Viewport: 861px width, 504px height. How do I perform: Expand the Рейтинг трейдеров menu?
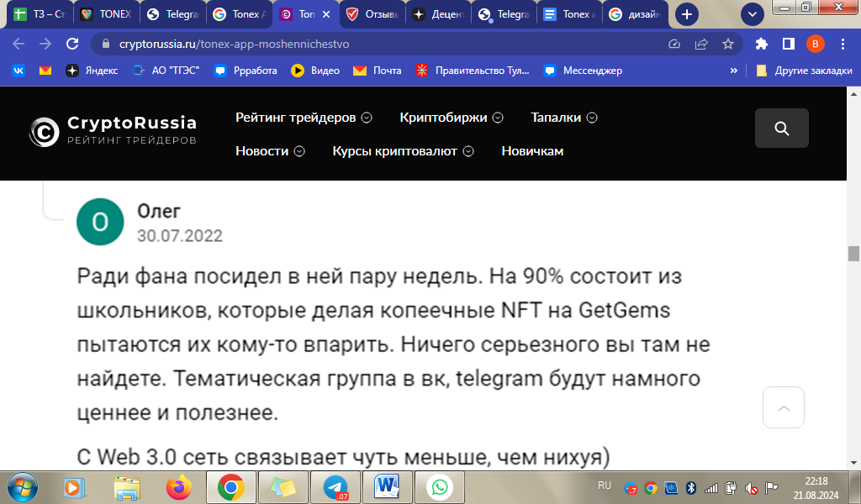tap(304, 118)
